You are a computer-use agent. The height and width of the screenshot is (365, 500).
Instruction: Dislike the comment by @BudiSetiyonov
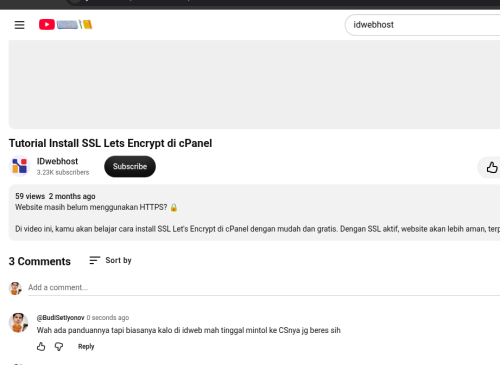pyautogui.click(x=59, y=347)
